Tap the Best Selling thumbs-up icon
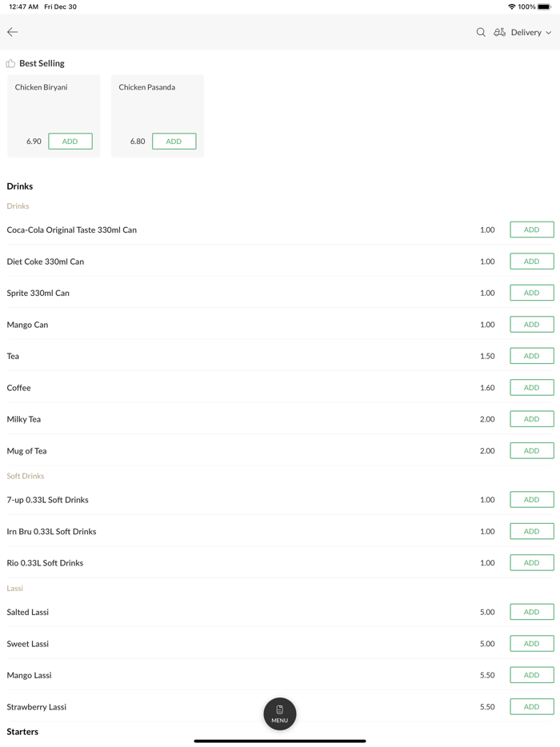Viewport: 560px width, 747px height. (x=10, y=63)
